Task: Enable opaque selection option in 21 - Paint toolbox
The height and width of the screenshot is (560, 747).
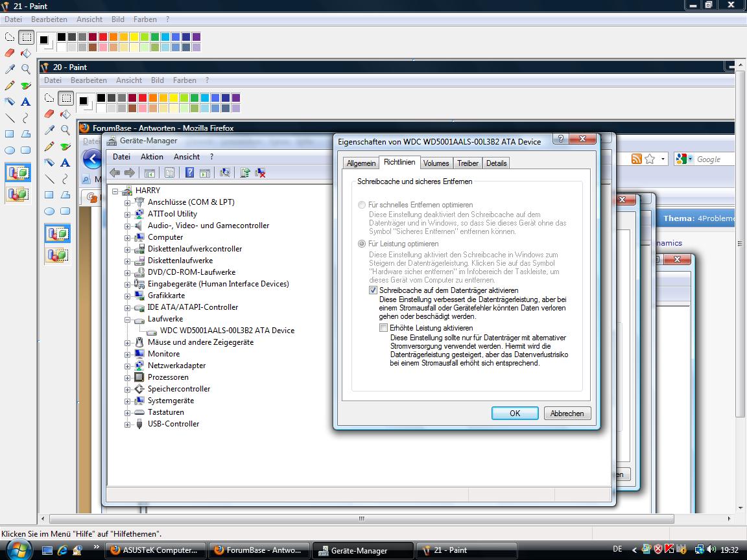Action: coord(18,173)
